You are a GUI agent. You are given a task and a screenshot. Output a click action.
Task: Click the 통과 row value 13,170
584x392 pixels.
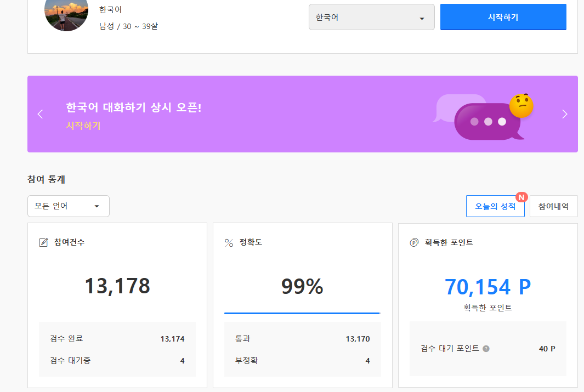pos(358,339)
